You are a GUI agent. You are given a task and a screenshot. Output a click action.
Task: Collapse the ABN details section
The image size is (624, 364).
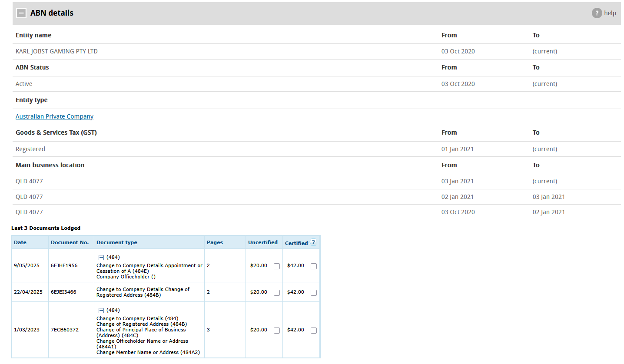coord(21,13)
